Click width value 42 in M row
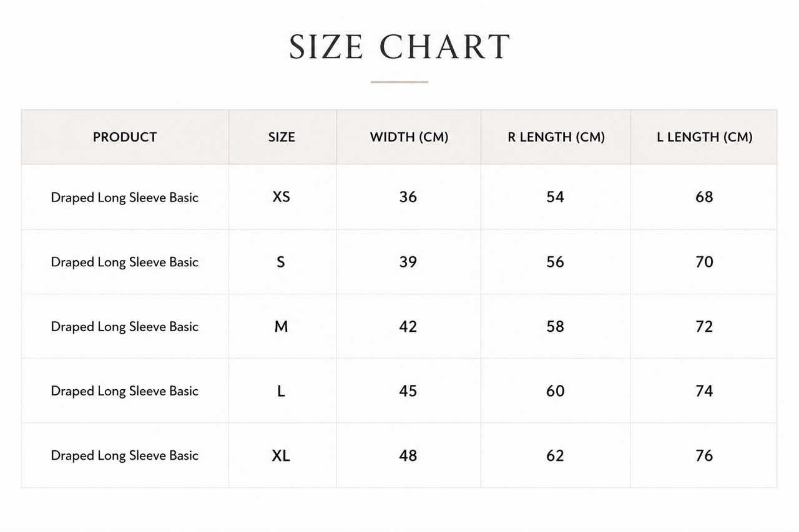Viewport: 799px width, 532px height. (408, 326)
